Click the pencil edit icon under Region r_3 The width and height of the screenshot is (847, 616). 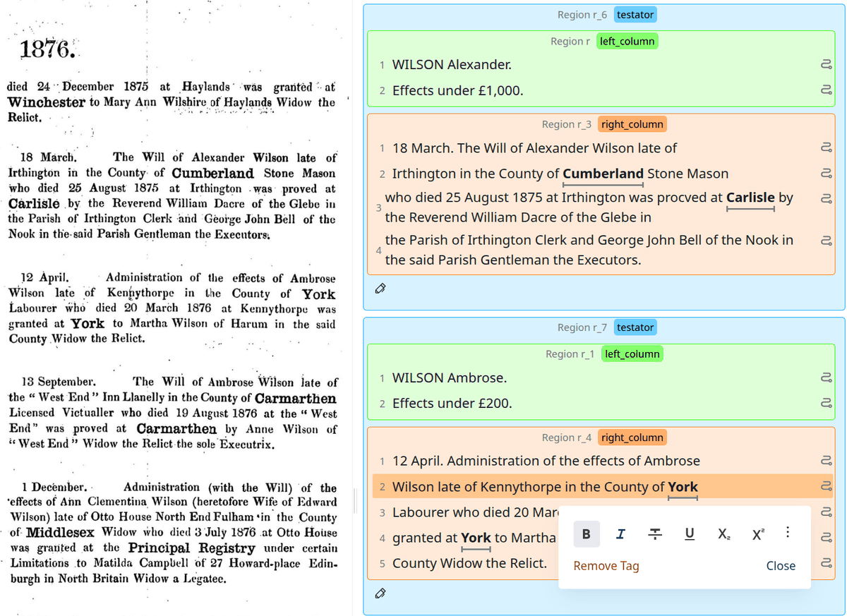point(380,289)
